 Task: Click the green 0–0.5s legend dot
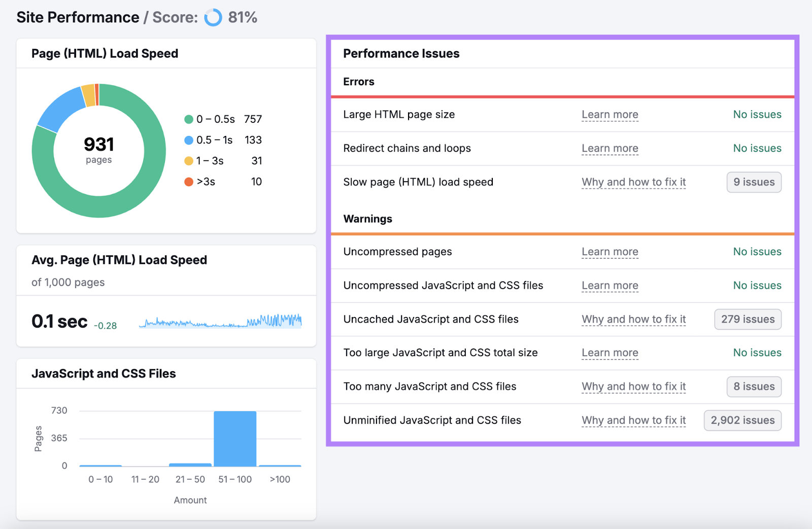click(188, 119)
